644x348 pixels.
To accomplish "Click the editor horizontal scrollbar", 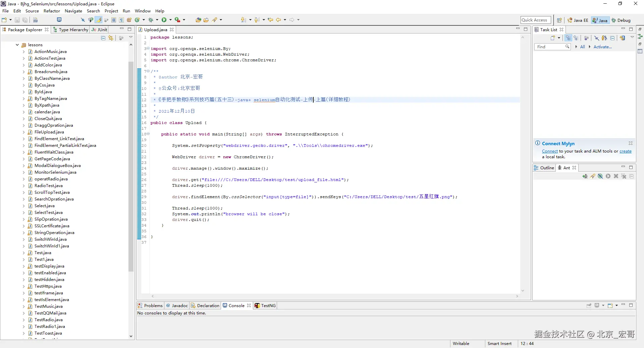I will pyautogui.click(x=335, y=296).
